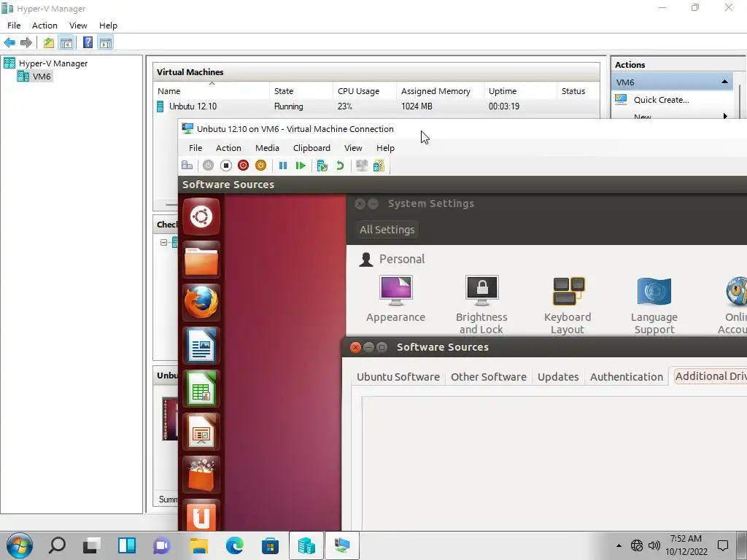Open Help menu in Hyper-V Manager
This screenshot has width=747, height=560.
pos(108,26)
